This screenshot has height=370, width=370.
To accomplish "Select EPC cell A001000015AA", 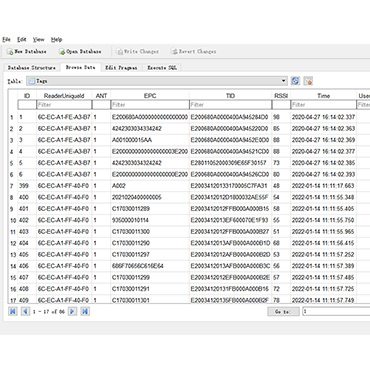I will pos(150,140).
